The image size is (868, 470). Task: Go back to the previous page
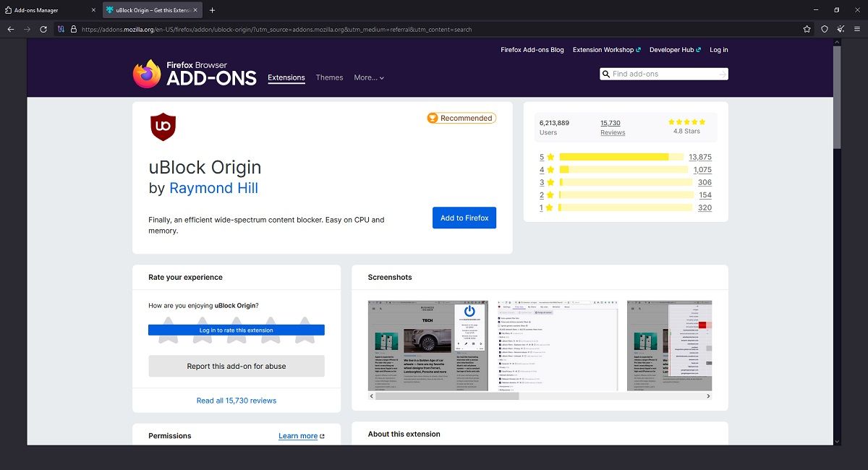[x=10, y=29]
